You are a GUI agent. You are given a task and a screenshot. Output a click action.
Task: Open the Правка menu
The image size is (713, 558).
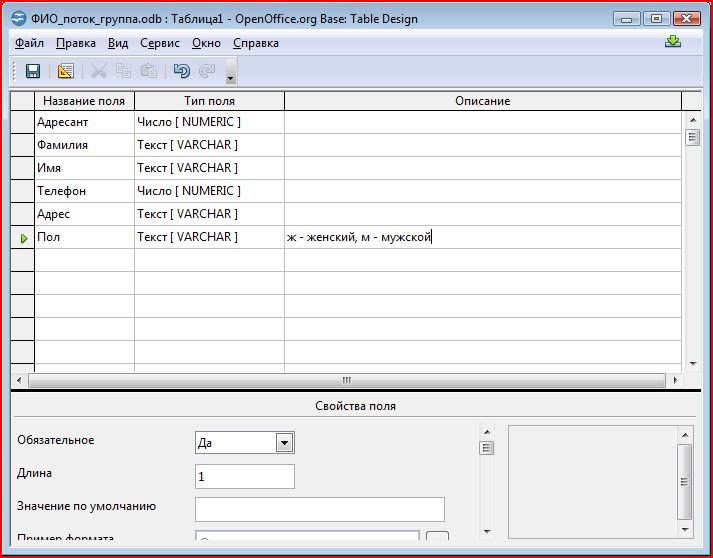click(x=75, y=43)
